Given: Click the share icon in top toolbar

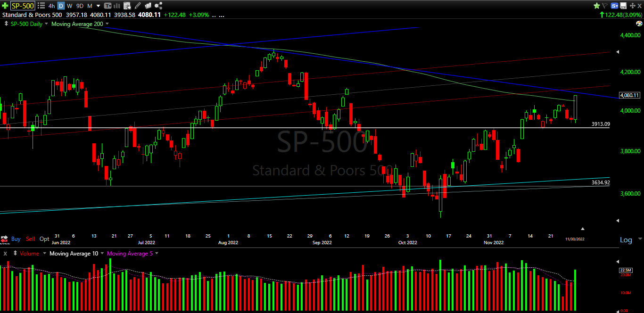Looking at the screenshot, I should pos(158,6).
